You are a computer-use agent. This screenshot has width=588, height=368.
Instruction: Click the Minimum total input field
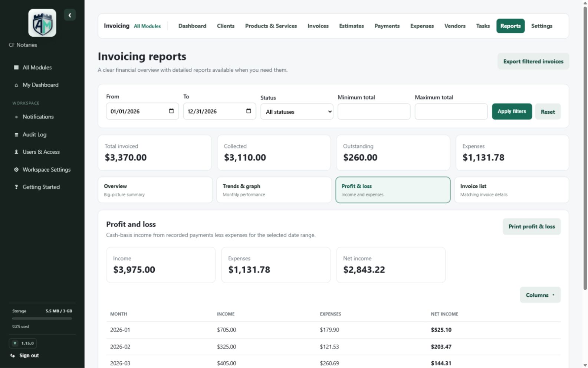click(374, 111)
